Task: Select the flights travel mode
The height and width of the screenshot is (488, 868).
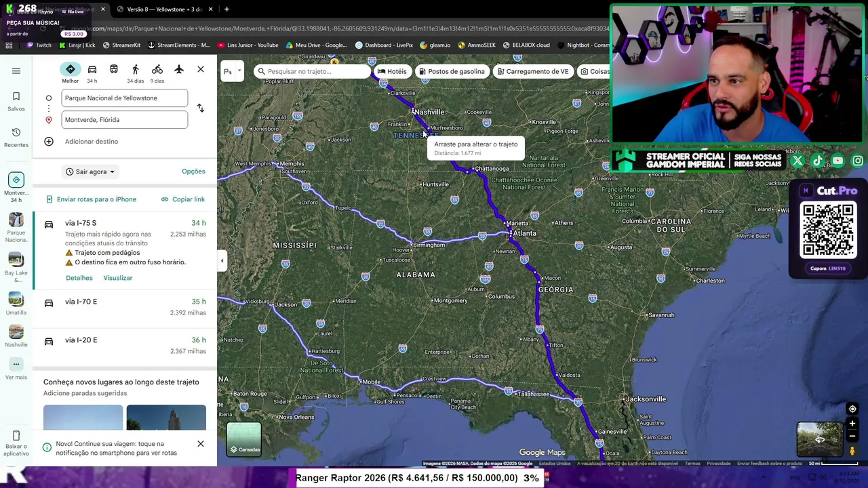Action: 179,69
